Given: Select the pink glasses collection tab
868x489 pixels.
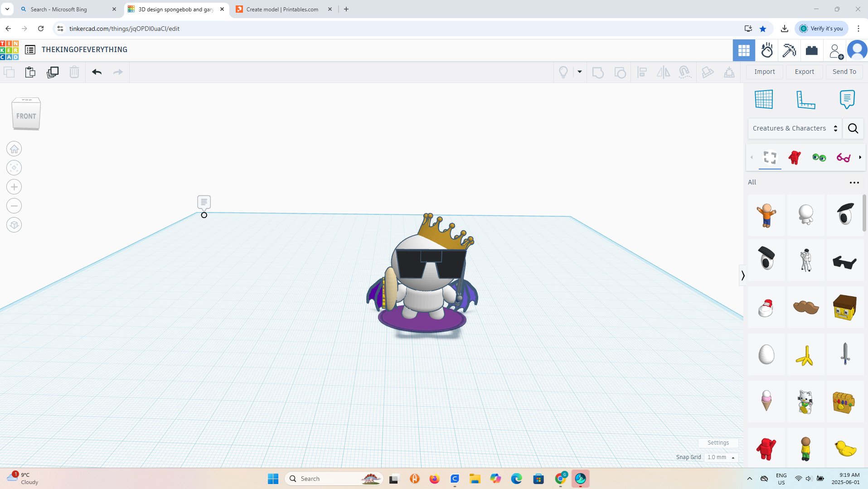Looking at the screenshot, I should tap(844, 157).
